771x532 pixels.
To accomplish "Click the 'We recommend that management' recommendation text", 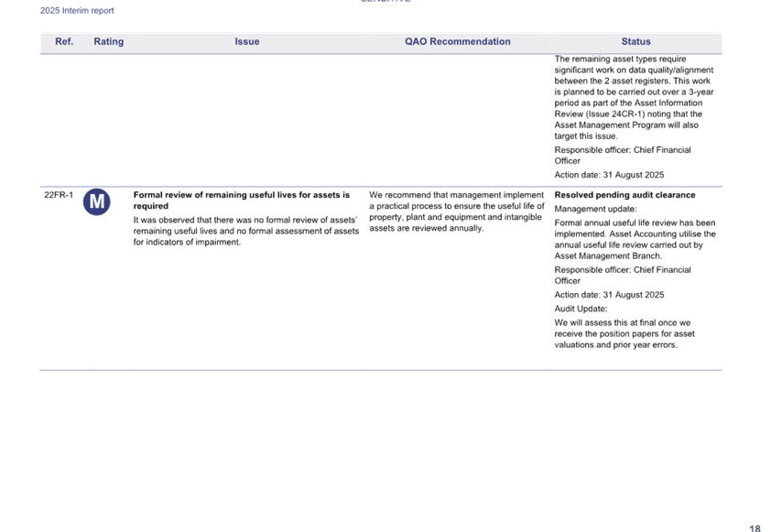I will tap(456, 212).
